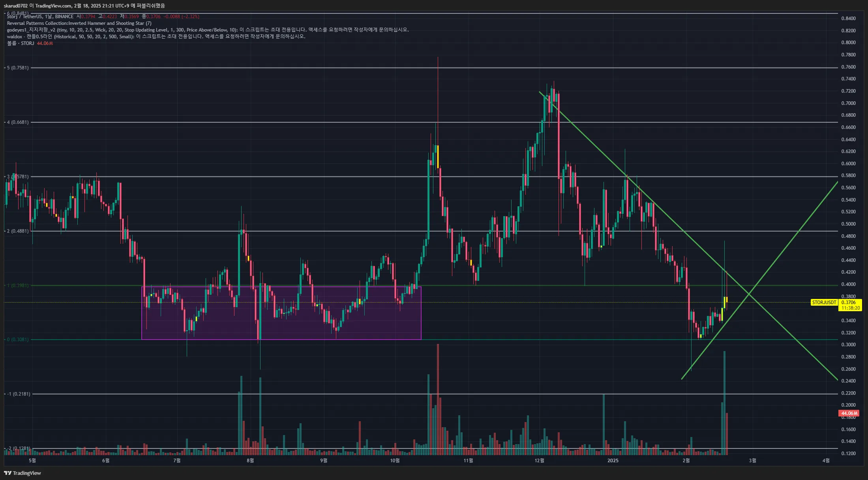The width and height of the screenshot is (868, 480).
Task: Click the 5월 time axis label
Action: coord(32,461)
